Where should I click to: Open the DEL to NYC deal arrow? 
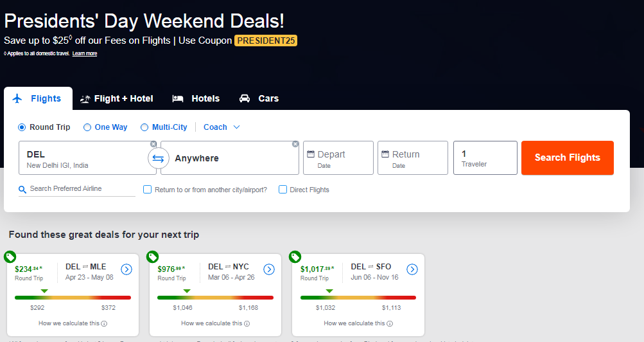pos(269,269)
